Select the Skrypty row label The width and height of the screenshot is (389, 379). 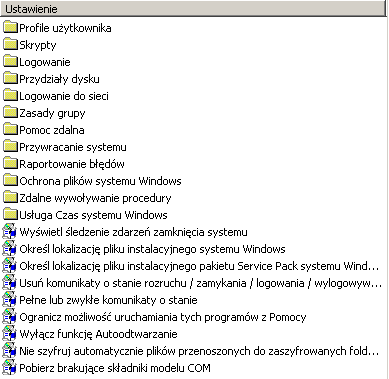(38, 45)
